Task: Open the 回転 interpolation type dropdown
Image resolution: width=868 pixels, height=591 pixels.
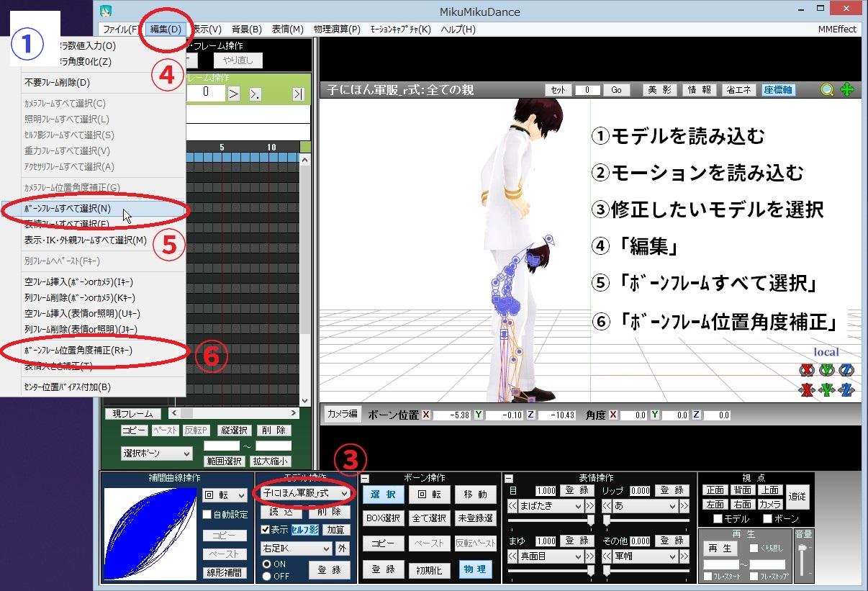Action: pyautogui.click(x=225, y=495)
